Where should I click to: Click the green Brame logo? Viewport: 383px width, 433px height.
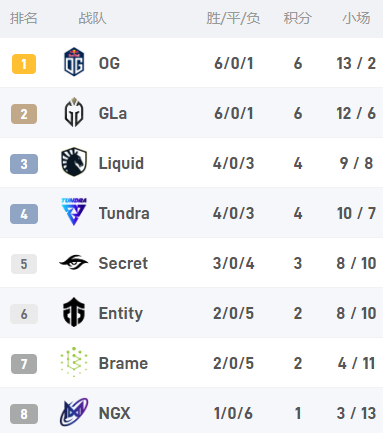coord(74,362)
